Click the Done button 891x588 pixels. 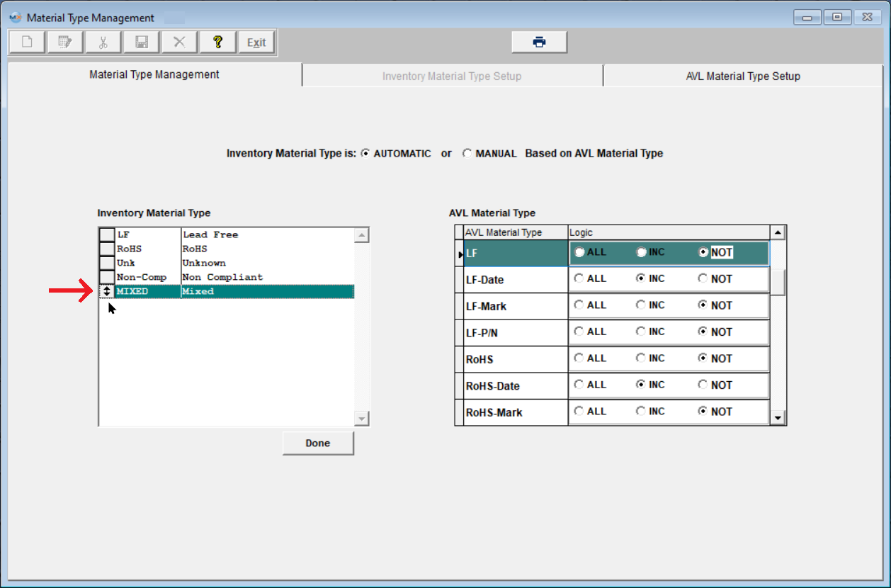coord(318,443)
